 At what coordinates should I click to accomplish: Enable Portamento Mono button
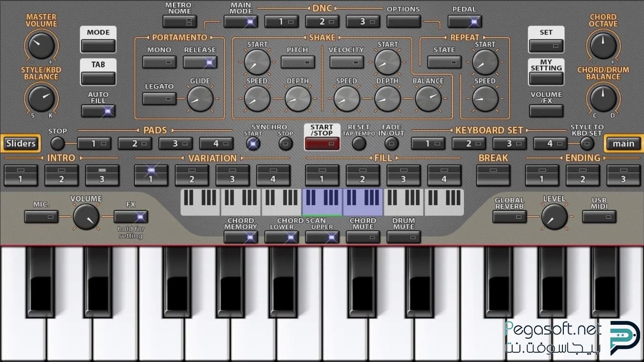click(159, 62)
